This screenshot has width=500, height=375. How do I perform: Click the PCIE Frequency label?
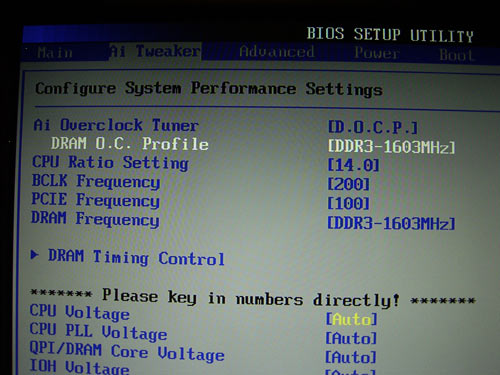click(95, 200)
